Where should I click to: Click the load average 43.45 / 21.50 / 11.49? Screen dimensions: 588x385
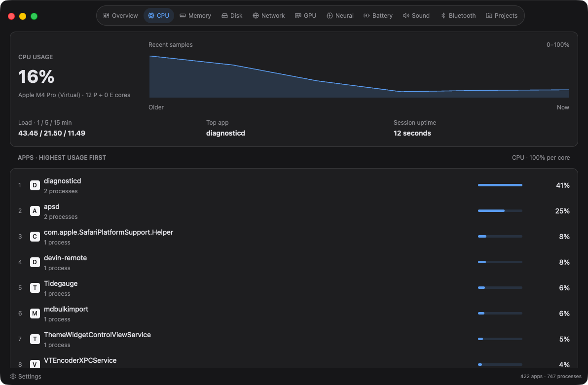[52, 133]
